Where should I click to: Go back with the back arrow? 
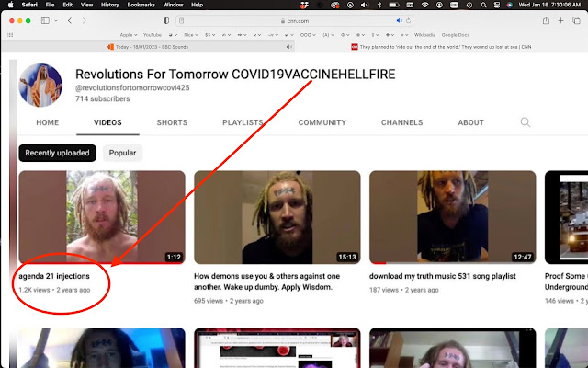coord(70,20)
